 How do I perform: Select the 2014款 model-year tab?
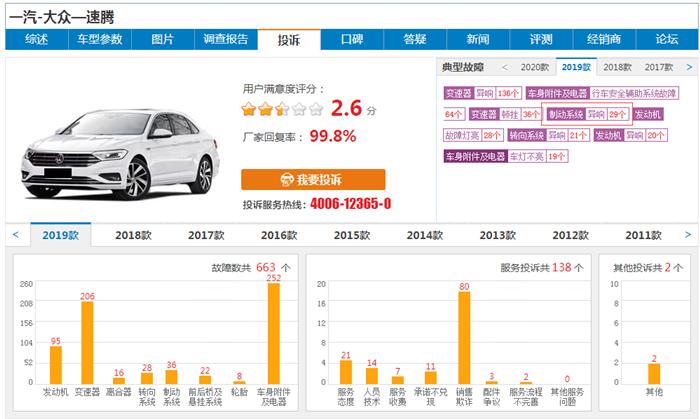[425, 235]
